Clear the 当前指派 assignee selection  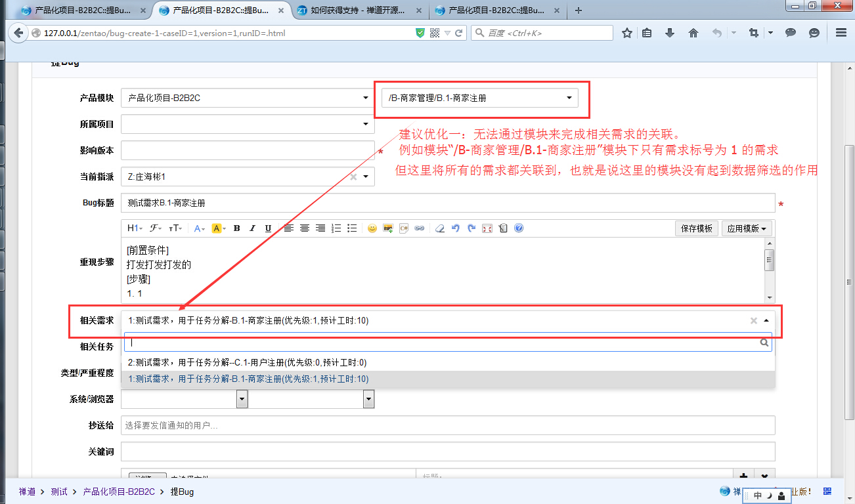(353, 177)
